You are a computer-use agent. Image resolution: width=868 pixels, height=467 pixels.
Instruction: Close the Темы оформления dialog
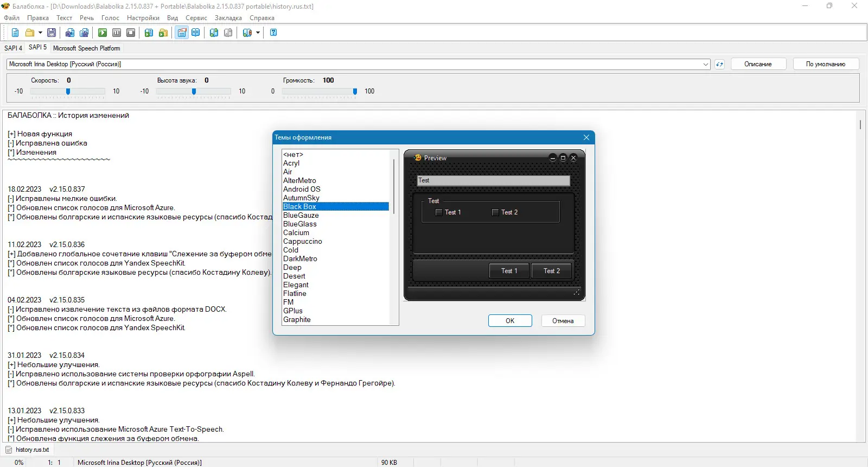[586, 137]
